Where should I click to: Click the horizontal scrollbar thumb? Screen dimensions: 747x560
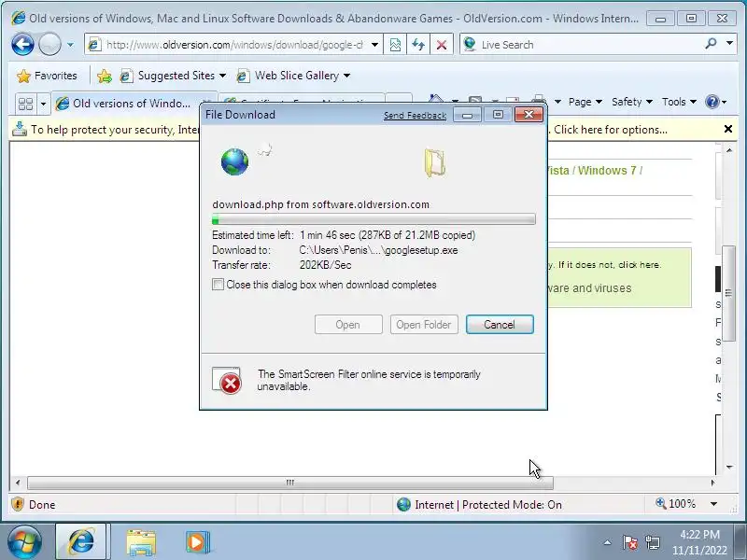pos(290,483)
